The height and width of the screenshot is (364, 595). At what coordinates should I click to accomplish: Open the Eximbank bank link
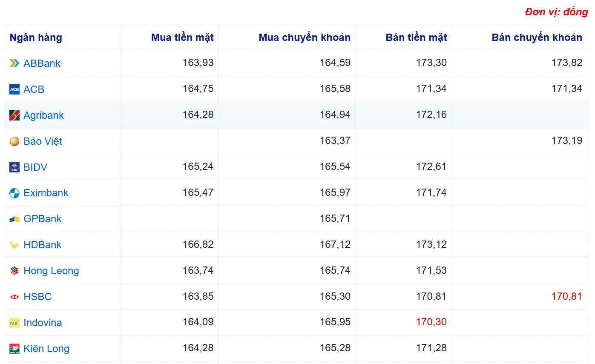46,193
